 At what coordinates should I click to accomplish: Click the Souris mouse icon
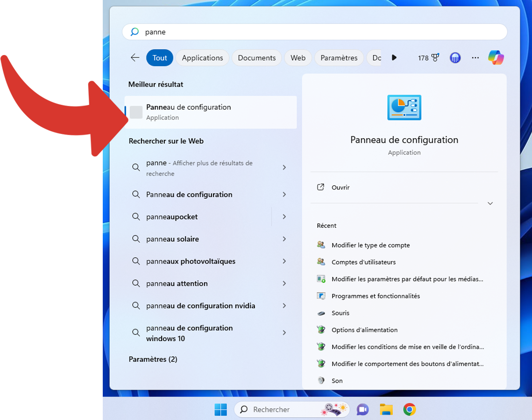[321, 313]
